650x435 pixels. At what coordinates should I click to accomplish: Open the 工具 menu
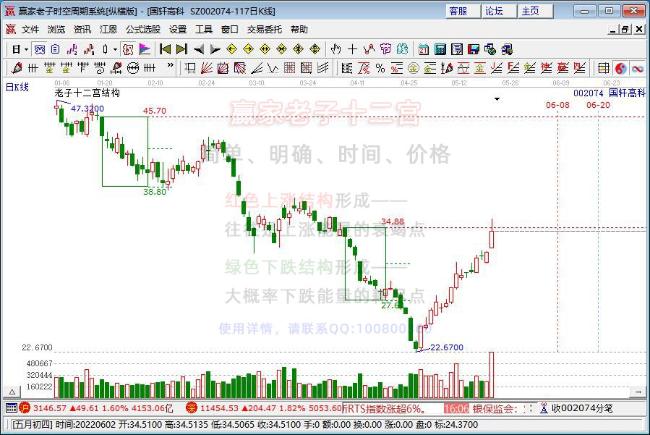[x=204, y=29]
